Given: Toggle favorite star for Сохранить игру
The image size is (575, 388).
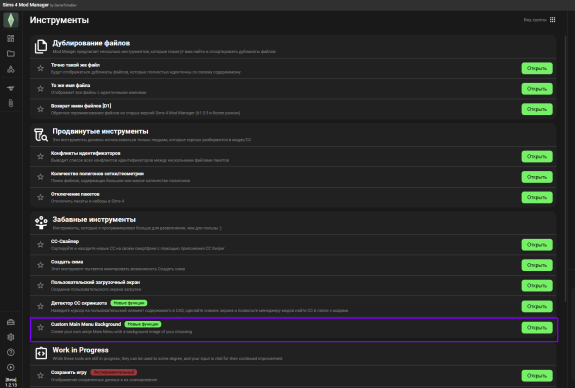Looking at the screenshot, I should (40, 375).
